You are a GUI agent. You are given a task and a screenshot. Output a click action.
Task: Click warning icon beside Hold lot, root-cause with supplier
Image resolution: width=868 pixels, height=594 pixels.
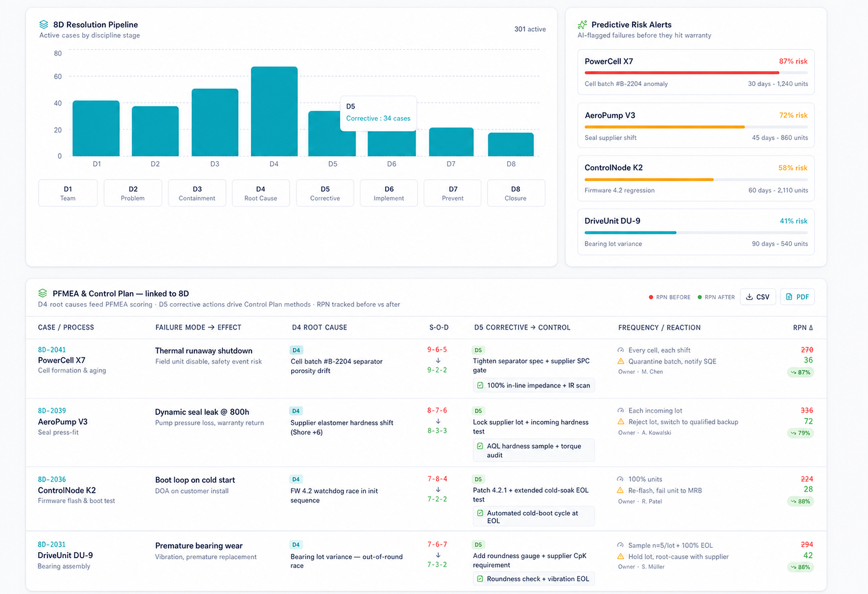tap(620, 556)
